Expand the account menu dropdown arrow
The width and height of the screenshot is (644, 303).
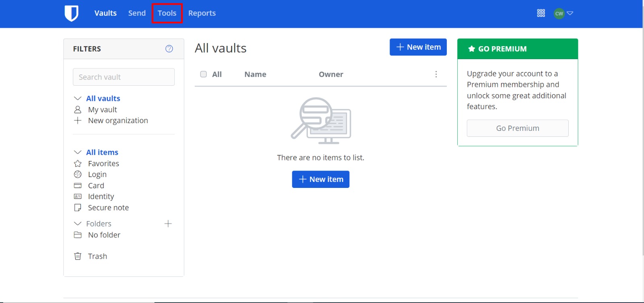point(570,13)
